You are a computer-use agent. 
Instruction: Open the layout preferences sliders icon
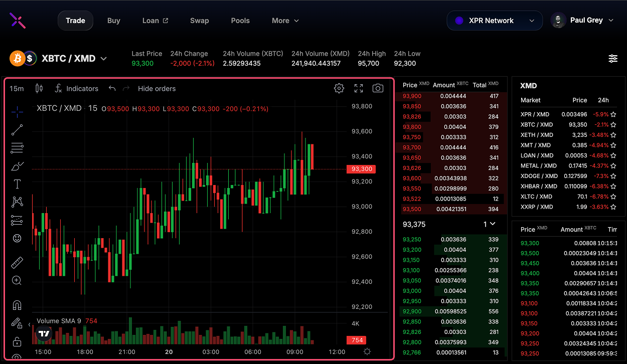click(x=613, y=59)
